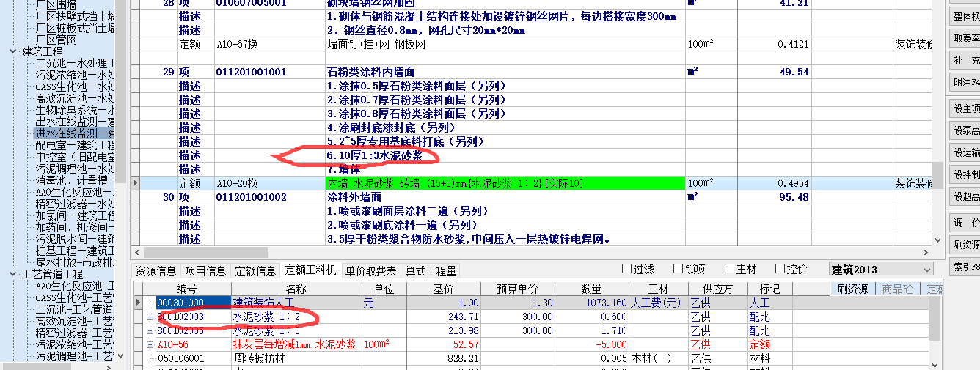Toggle the 主材 checkbox
Image resolution: width=980 pixels, height=370 pixels.
tap(729, 269)
